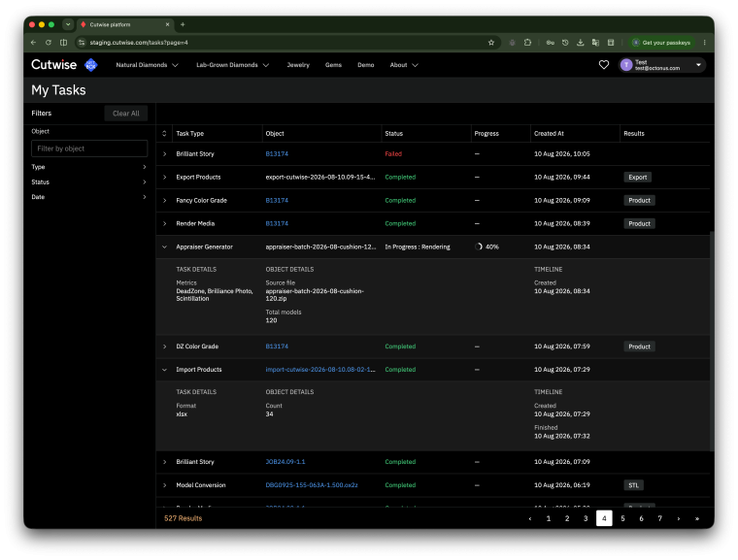The image size is (738, 560).
Task: Click the user avatar icon
Action: 626,65
